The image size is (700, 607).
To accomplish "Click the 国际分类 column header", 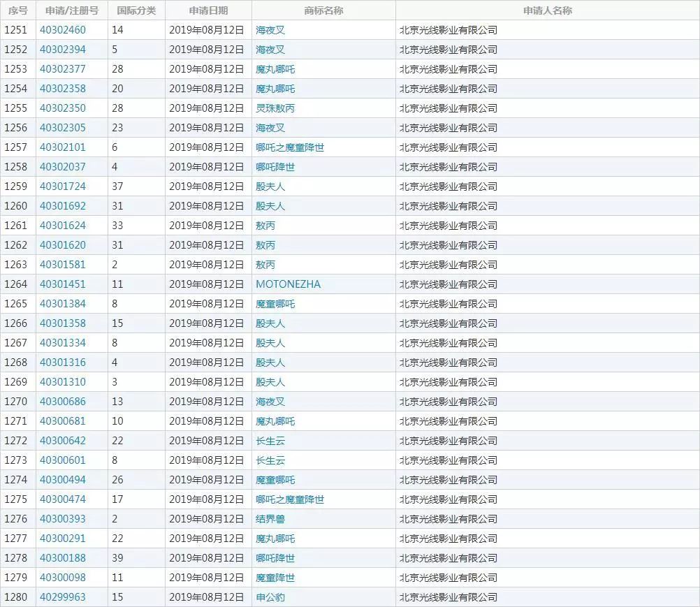I will coord(136,10).
